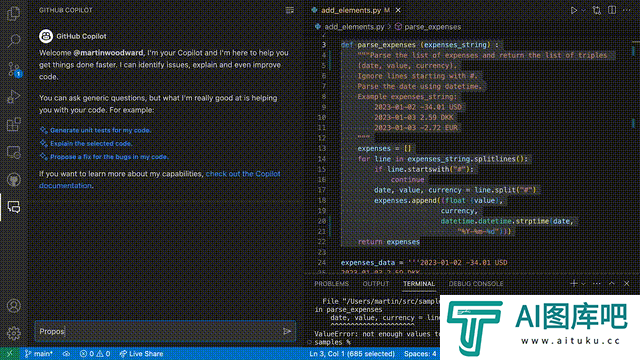
Task: Open remote window indicator in status bar
Action: tap(9, 353)
